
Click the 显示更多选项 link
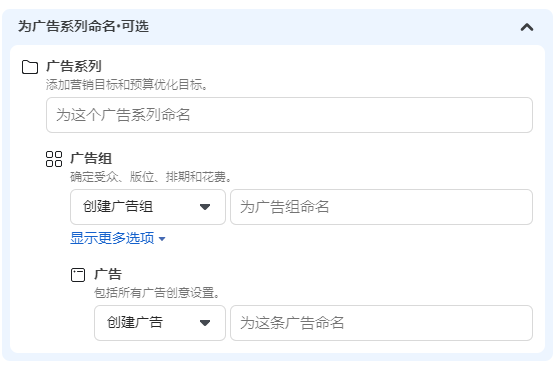click(112, 238)
